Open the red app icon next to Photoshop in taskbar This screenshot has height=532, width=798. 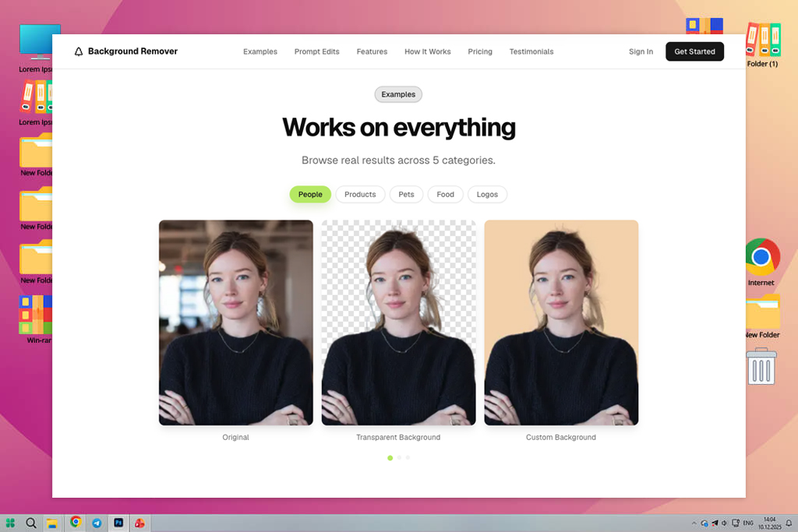tap(139, 523)
